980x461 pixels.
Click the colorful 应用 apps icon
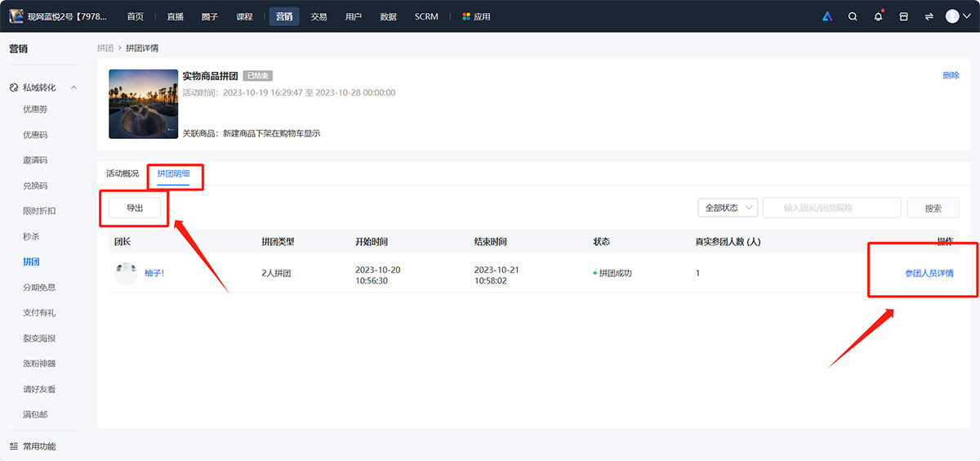tap(466, 16)
